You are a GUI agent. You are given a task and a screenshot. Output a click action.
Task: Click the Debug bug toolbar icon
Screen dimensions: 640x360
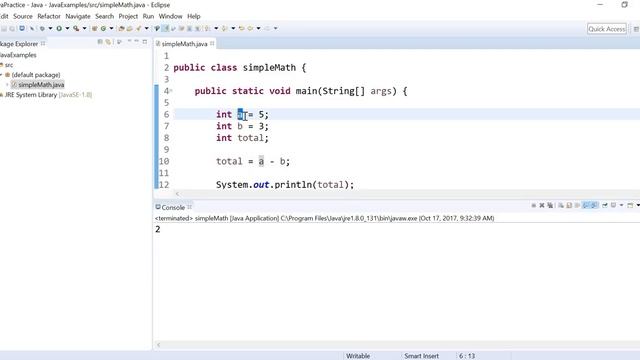coord(42,29)
